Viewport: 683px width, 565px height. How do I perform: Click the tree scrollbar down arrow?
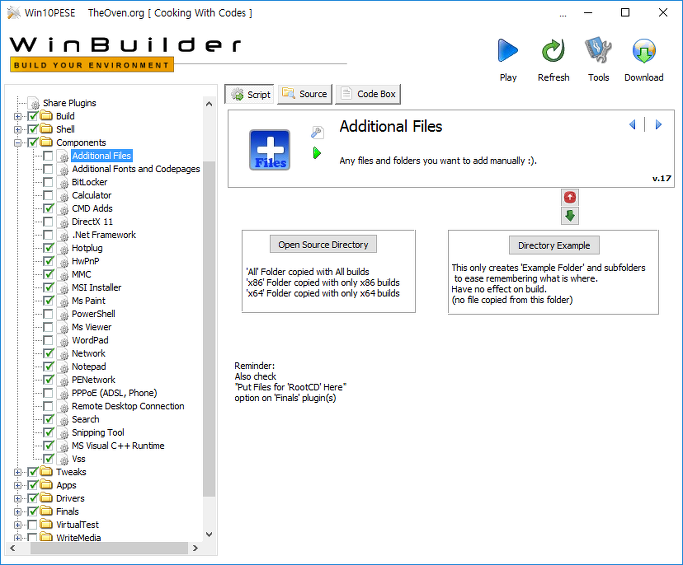(209, 535)
